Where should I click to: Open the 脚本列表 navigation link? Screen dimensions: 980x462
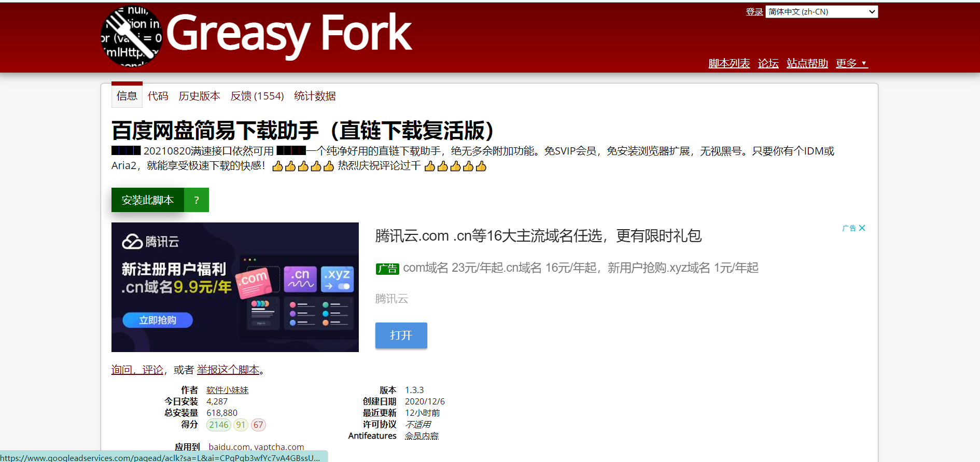click(x=729, y=63)
